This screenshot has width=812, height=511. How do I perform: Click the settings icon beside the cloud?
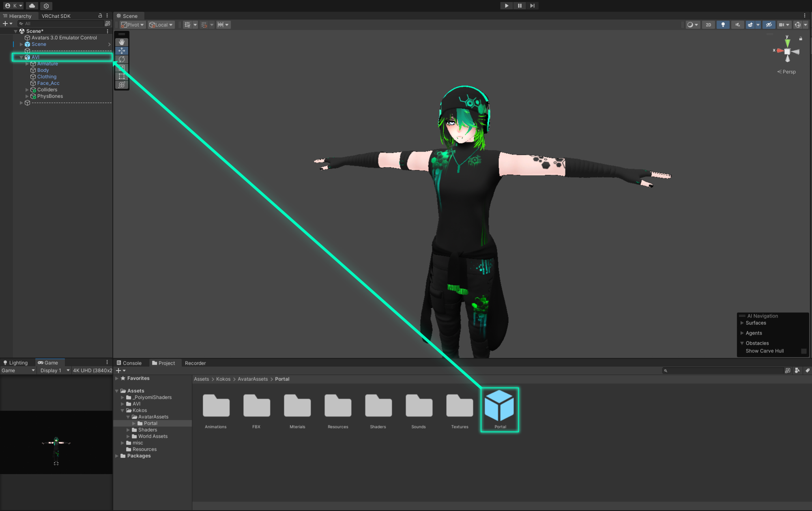(x=46, y=6)
